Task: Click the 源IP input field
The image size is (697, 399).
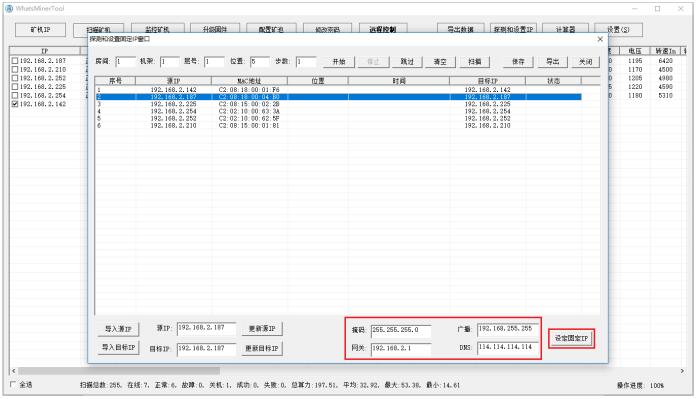Action: (x=206, y=328)
